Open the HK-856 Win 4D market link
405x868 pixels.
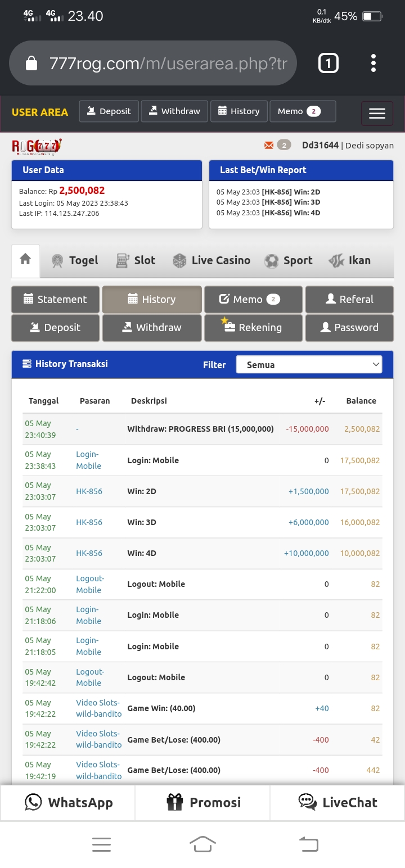click(x=89, y=553)
